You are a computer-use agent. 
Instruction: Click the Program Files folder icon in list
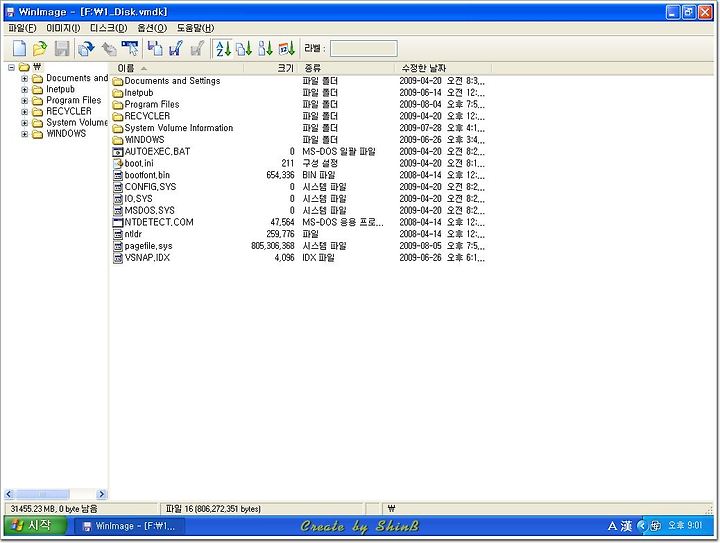click(x=118, y=105)
